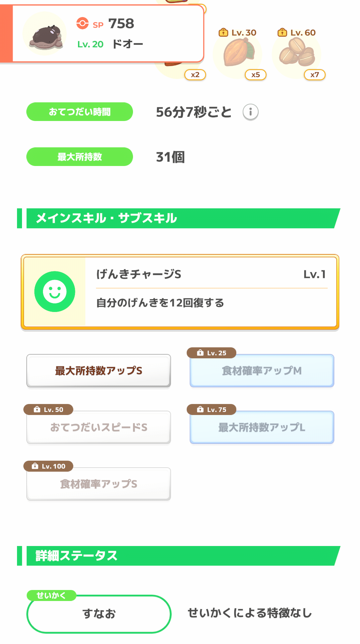Image resolution: width=360 pixels, height=644 pixels.
Task: Tap the x2 ingredient count badge
Action: [195, 75]
